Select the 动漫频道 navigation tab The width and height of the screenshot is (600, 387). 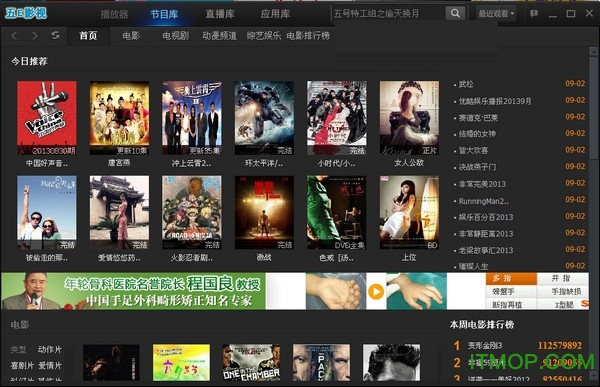219,36
